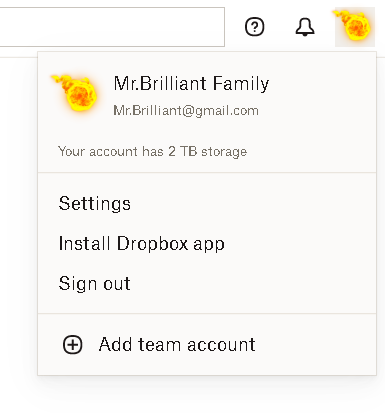
Task: Select Sign out in the menu
Action: point(95,284)
